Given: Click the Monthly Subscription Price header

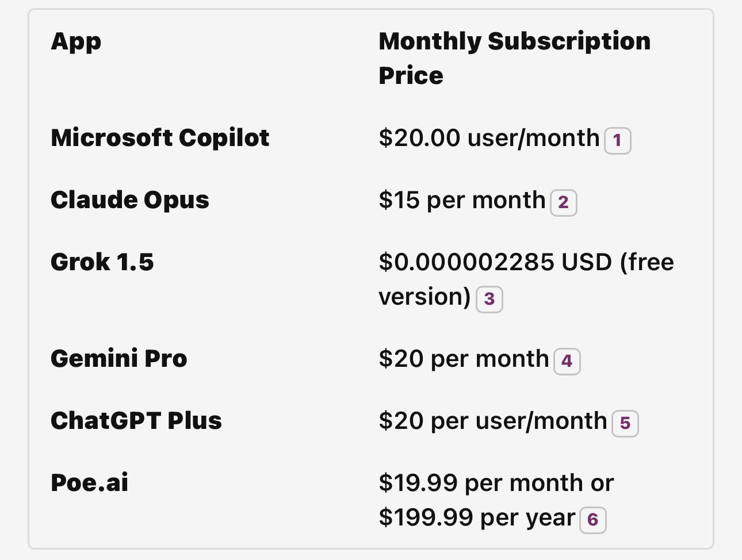Looking at the screenshot, I should tap(514, 57).
